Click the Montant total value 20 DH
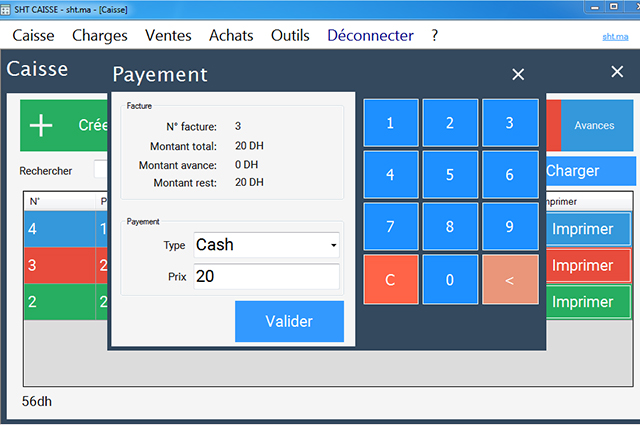Viewport: 640px width, 425px height. tap(249, 146)
